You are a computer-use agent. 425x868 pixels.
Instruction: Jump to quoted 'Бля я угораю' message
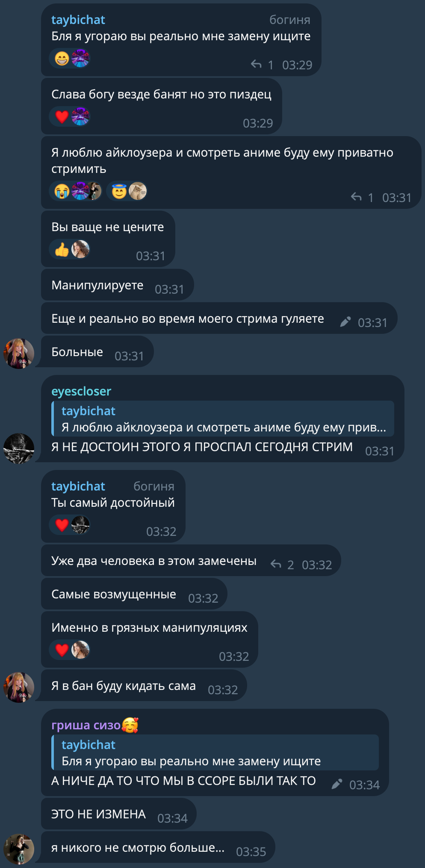click(215, 752)
